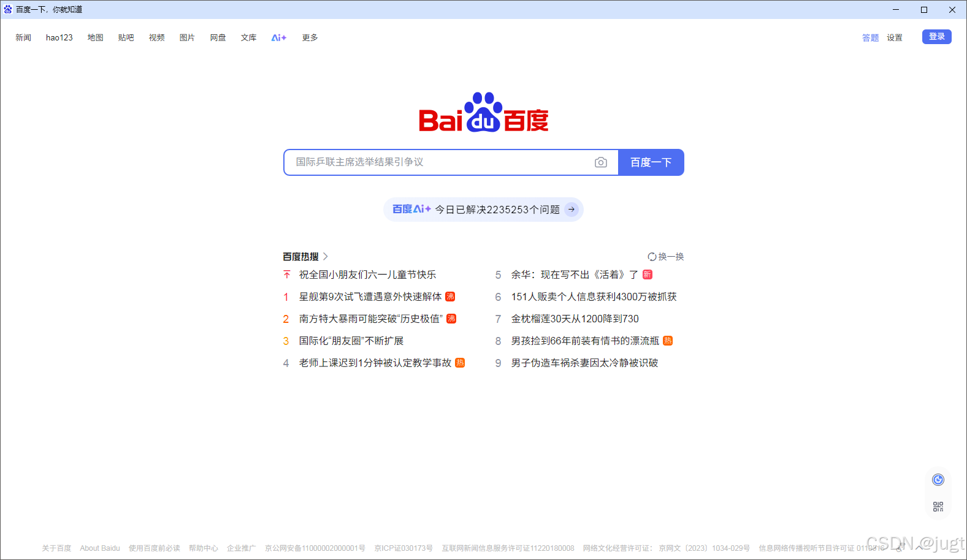Open footer link 帮助中心
This screenshot has height=560, width=967.
point(204,548)
